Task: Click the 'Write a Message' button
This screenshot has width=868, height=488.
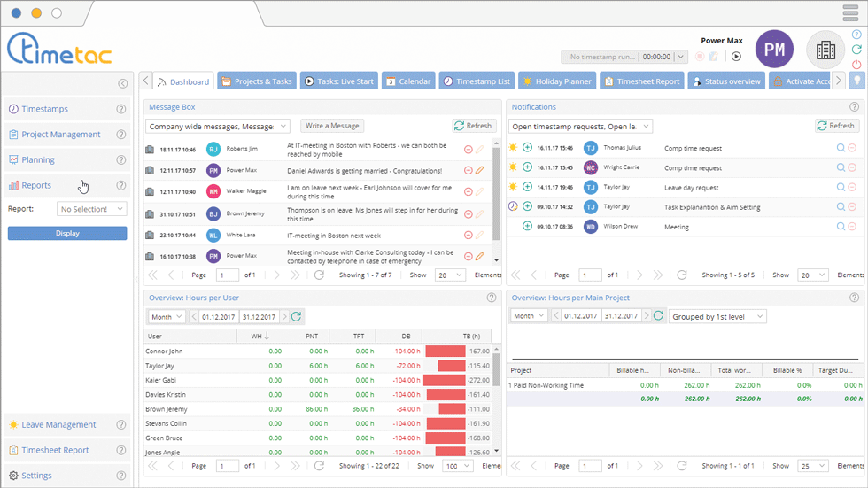Action: (x=332, y=126)
